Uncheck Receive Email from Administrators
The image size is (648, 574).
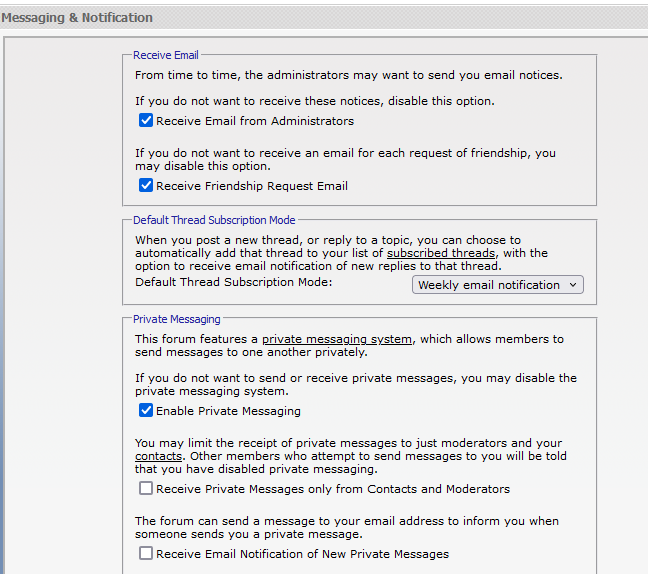coord(146,121)
